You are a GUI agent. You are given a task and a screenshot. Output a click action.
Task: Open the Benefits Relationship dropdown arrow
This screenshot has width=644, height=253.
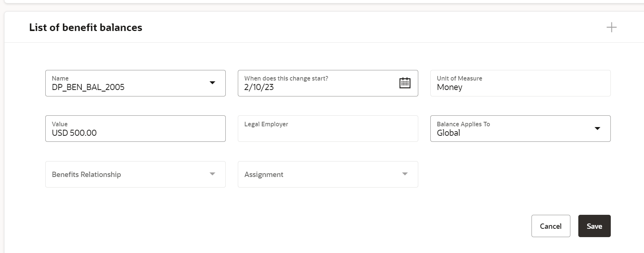(212, 174)
